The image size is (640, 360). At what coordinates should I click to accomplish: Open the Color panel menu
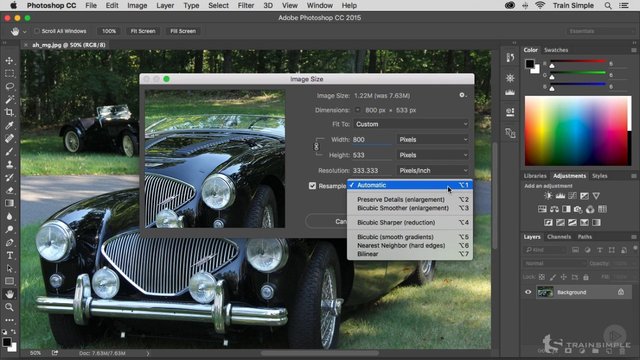633,50
